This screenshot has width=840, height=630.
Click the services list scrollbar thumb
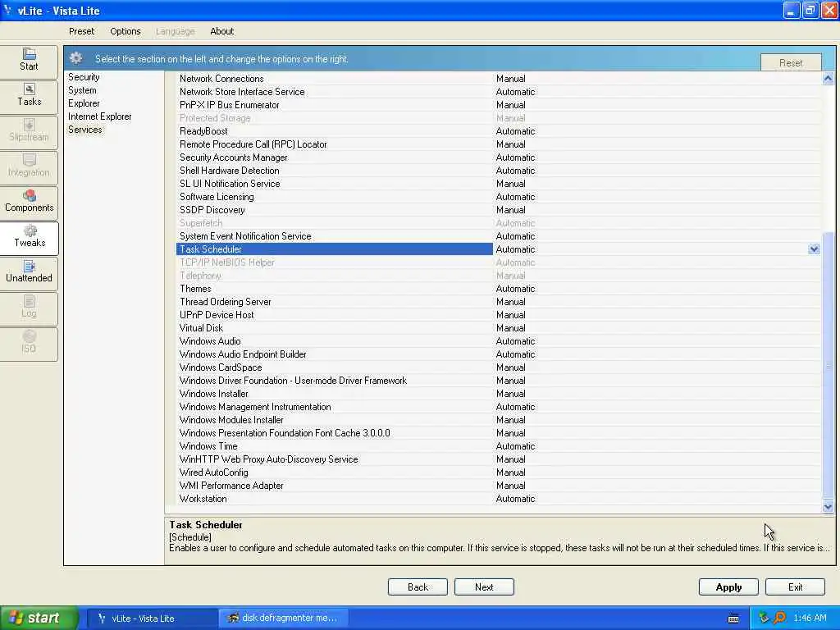point(828,365)
